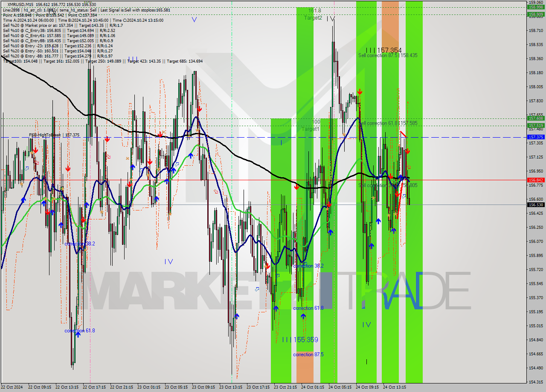546x392 pixels.
Task: Click the '24 Oct 01:15' time label
Action: pyautogui.click(x=313, y=387)
